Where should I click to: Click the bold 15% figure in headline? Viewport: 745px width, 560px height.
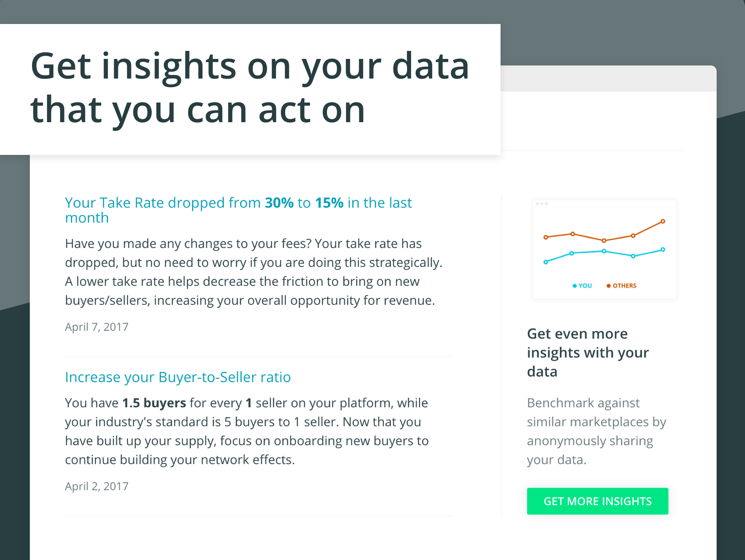coord(329,203)
